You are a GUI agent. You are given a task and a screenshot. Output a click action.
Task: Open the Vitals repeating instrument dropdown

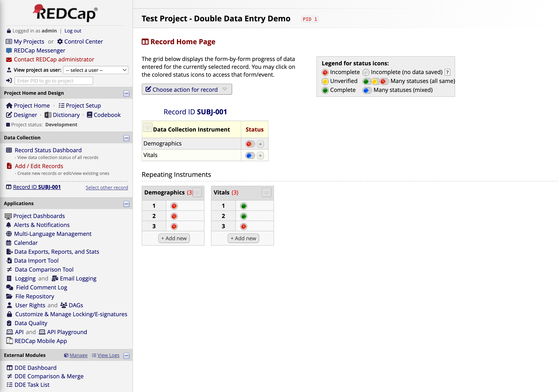tap(267, 193)
